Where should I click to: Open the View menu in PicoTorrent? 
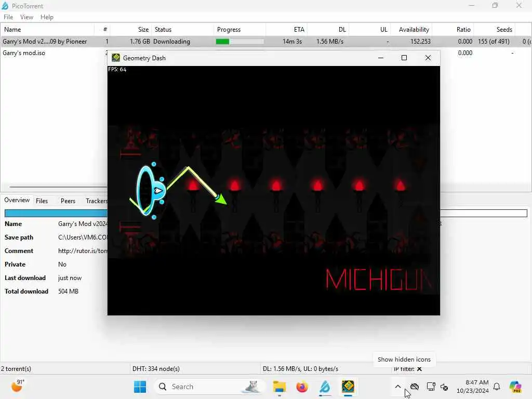coord(26,17)
